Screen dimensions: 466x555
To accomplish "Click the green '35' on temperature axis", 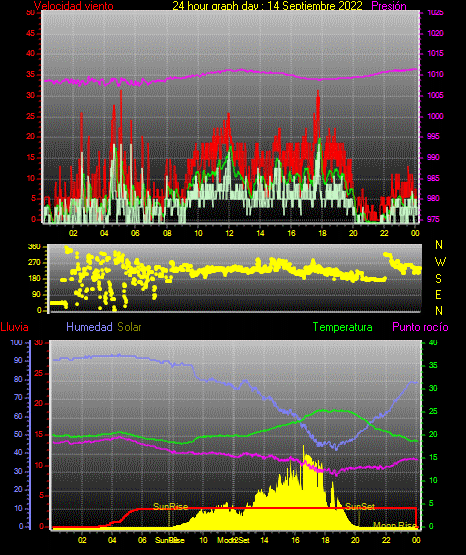I will pos(433,365).
